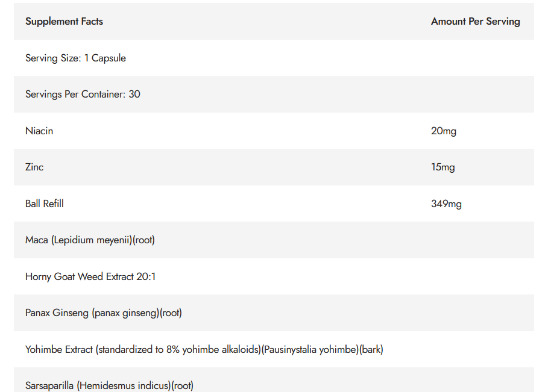Click the word 'Pausinystalia yohimbe' in the table
Screen dimensions: 548x392
[310, 349]
